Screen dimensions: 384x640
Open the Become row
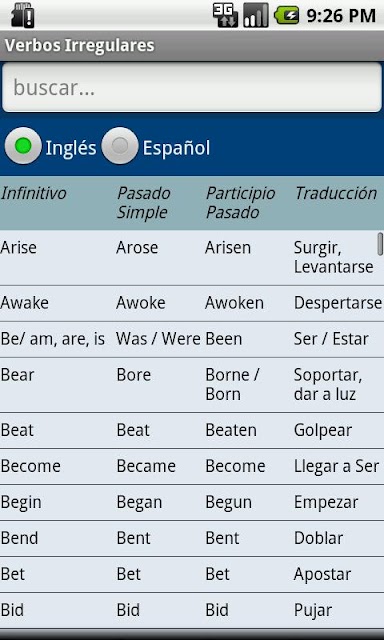192,467
